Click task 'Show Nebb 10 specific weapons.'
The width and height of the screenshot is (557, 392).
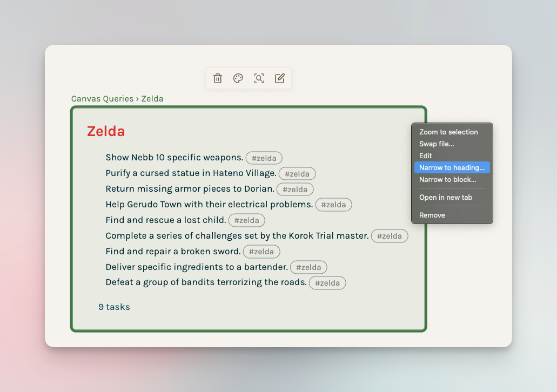[x=175, y=157]
